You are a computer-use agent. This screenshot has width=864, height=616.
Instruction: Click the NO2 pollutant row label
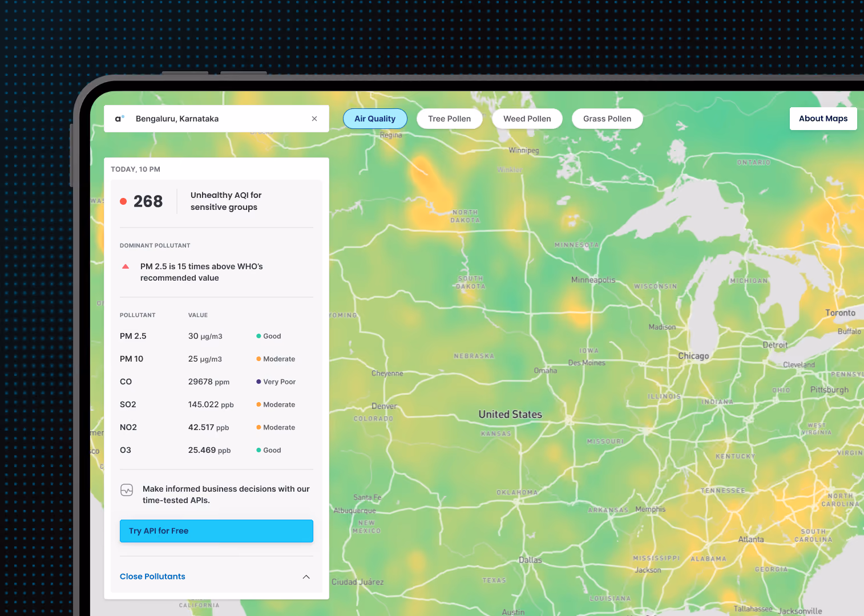[128, 427]
